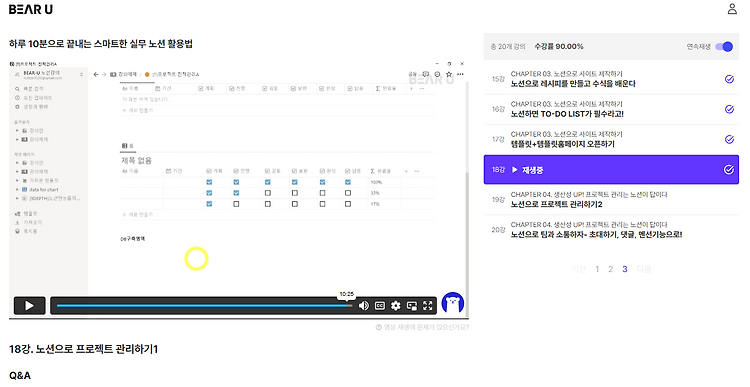Click the 15강 completion check icon
The height and width of the screenshot is (387, 750).
pos(729,79)
